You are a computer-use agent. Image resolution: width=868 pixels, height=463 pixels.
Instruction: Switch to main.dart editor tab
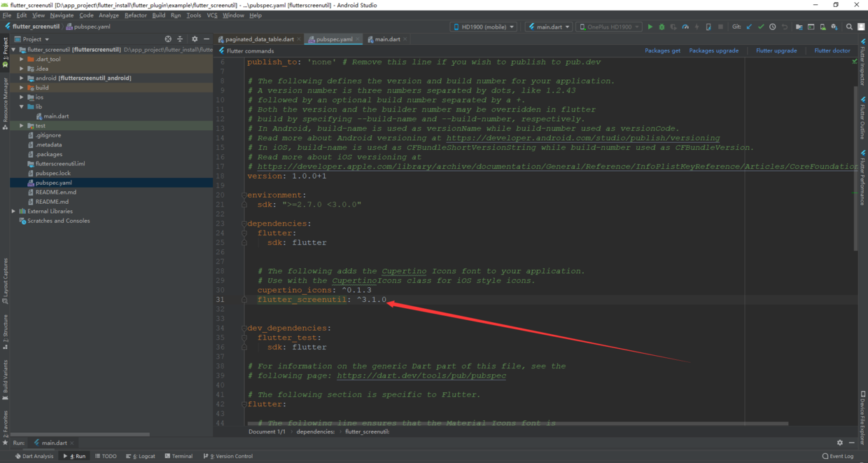[x=387, y=39]
